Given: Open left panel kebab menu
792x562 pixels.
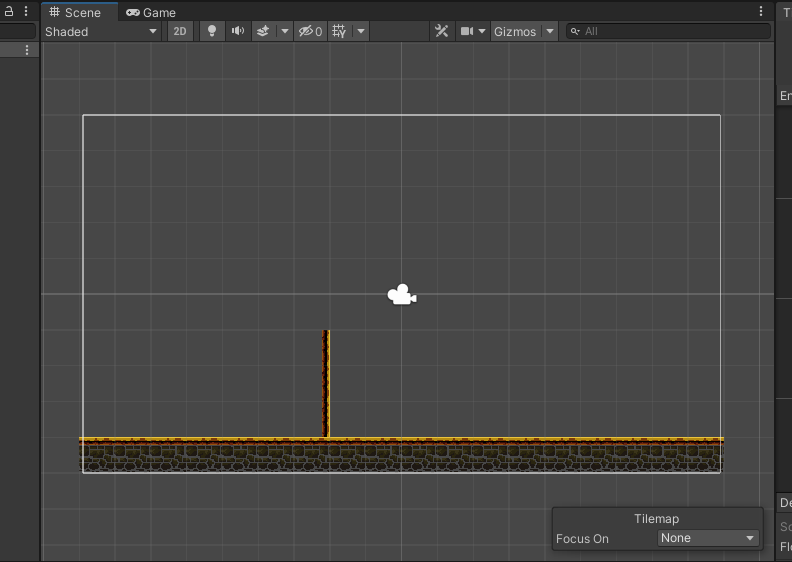Looking at the screenshot, I should [x=26, y=11].
